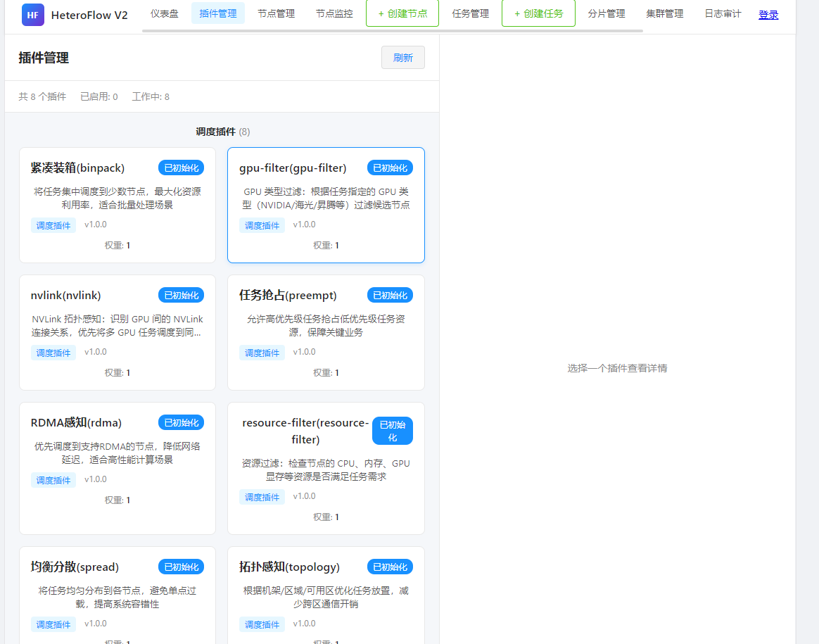Viewport: 819px width, 644px height.
Task: Open the 登录 link
Action: 768,14
